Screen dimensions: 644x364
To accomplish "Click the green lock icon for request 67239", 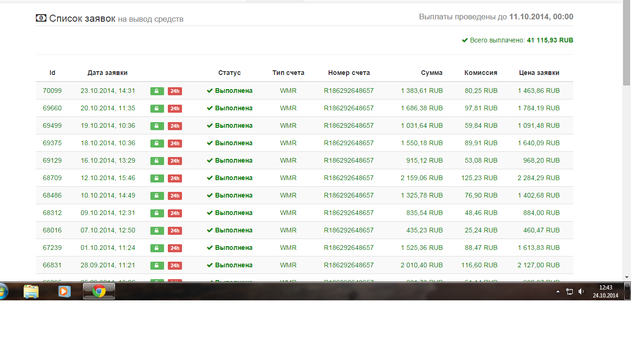I will [x=157, y=248].
